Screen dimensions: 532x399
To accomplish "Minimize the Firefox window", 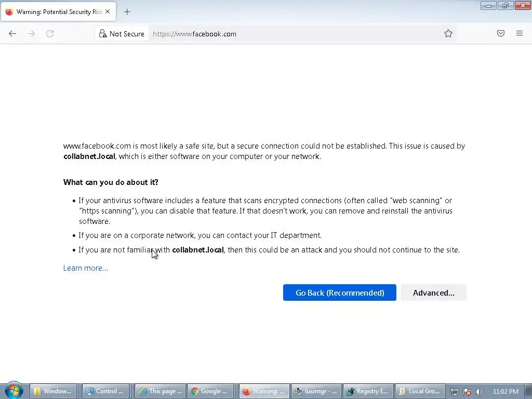I will click(488, 5).
